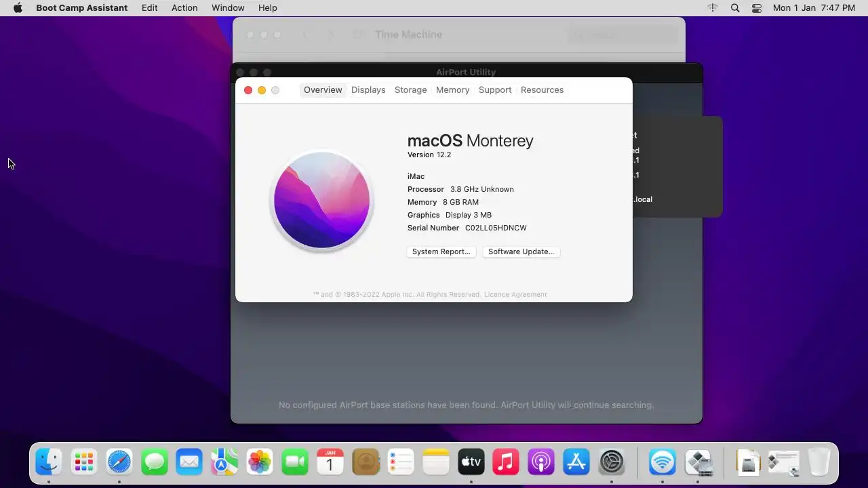Click the Time Machine window title
The image size is (868, 488).
(x=408, y=35)
